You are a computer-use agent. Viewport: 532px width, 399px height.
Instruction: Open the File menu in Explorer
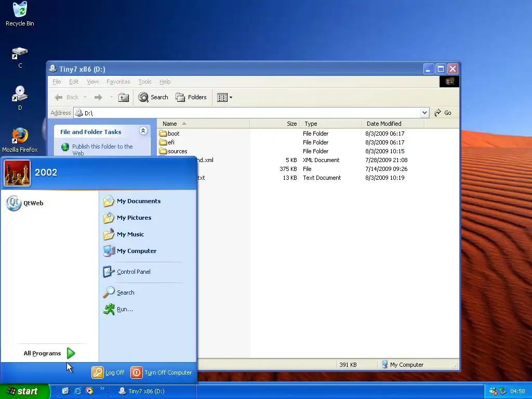pyautogui.click(x=57, y=82)
